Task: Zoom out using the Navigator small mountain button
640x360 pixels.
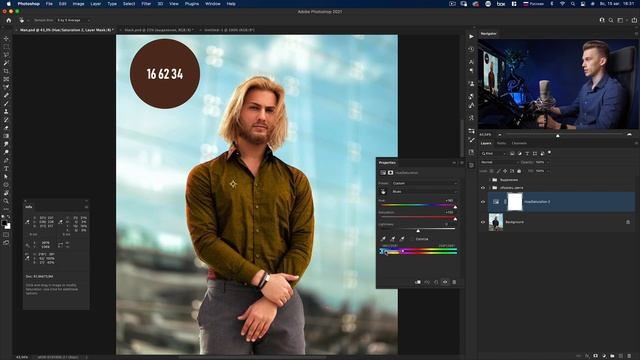Action: point(500,135)
